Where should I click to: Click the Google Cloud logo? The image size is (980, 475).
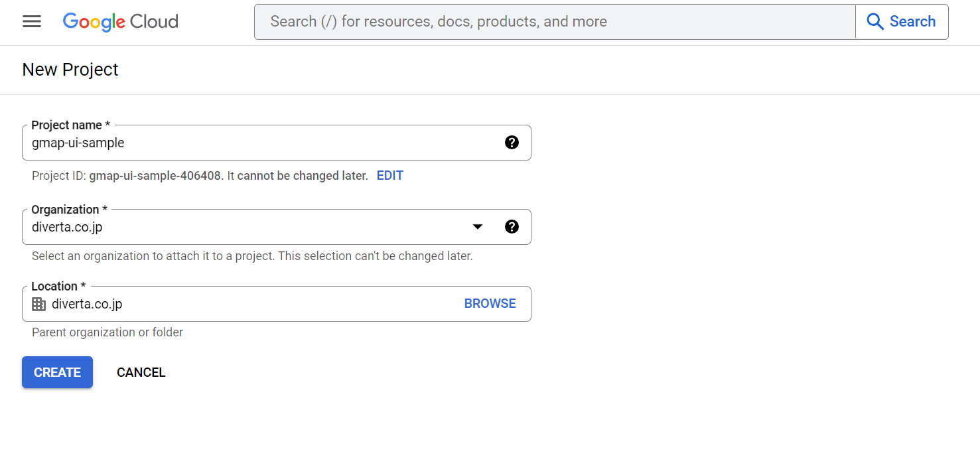pos(120,21)
